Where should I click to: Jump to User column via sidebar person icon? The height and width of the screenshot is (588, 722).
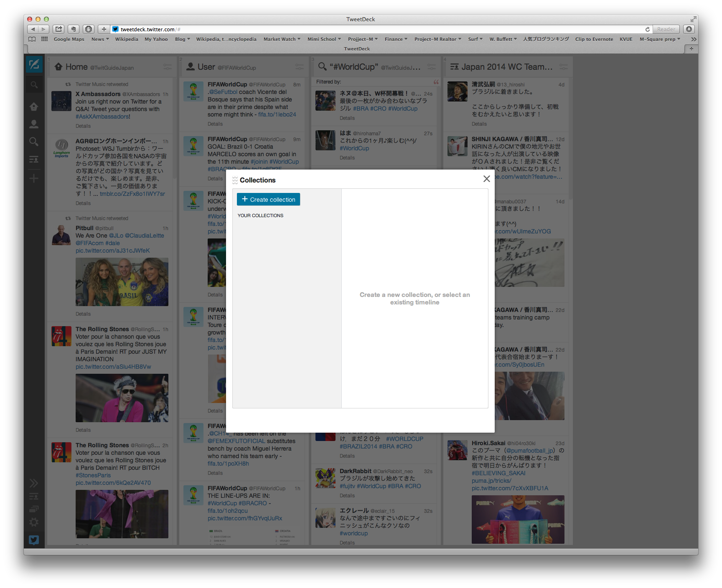[34, 124]
